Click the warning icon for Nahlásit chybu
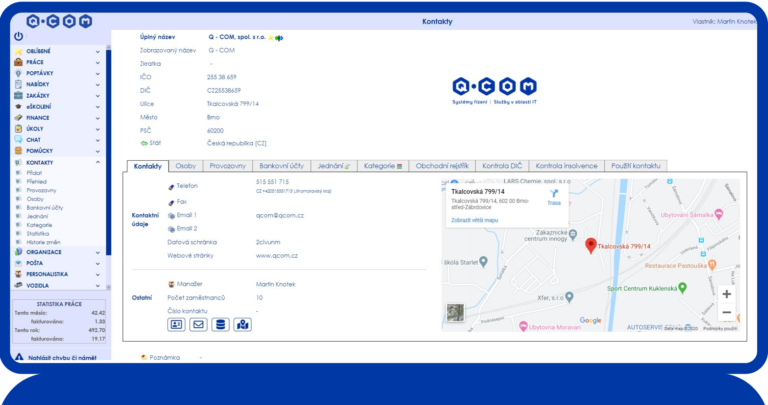The height and width of the screenshot is (405, 768). pyautogui.click(x=19, y=357)
